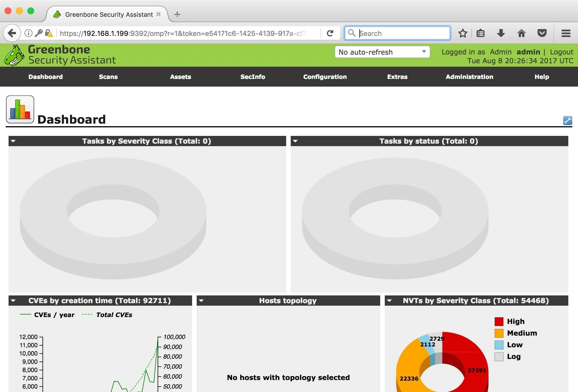Viewport: 578px width, 392px height.
Task: Open the bookmarks list icon
Action: [x=481, y=33]
